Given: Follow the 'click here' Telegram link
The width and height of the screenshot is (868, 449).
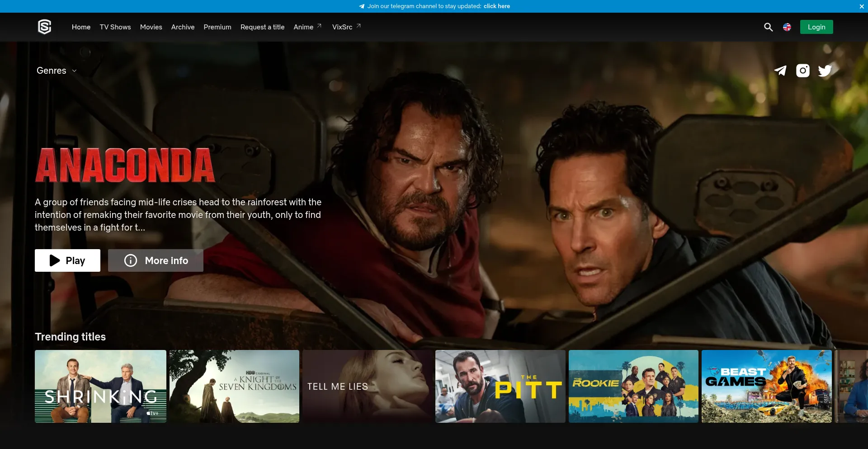Looking at the screenshot, I should pyautogui.click(x=496, y=6).
